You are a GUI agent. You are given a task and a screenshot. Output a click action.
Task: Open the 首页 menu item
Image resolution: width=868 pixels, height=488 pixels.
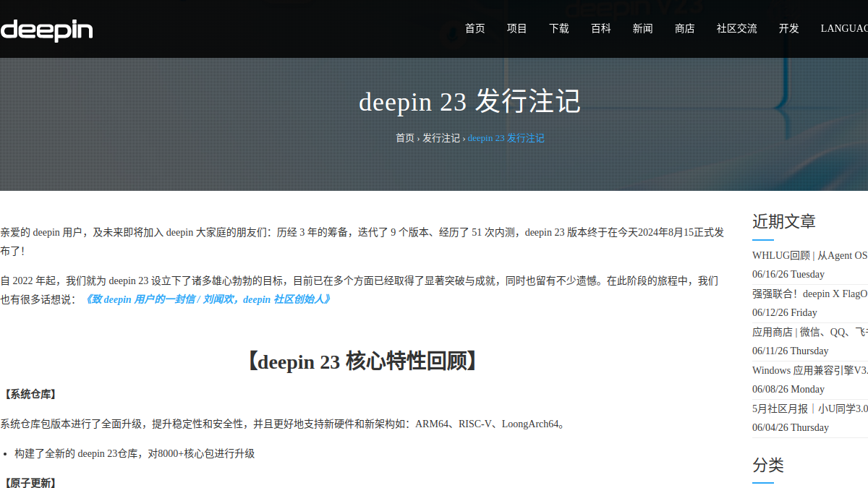click(x=475, y=29)
